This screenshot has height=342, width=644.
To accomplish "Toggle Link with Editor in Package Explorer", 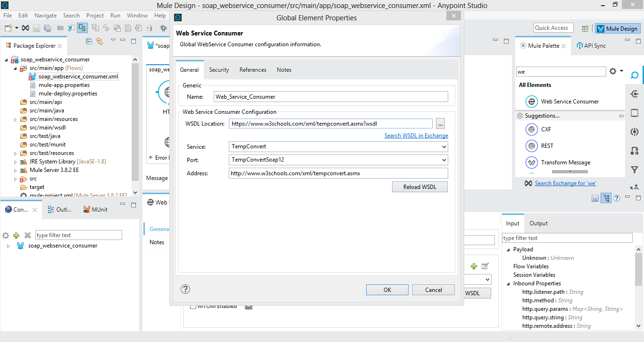I will [x=100, y=41].
